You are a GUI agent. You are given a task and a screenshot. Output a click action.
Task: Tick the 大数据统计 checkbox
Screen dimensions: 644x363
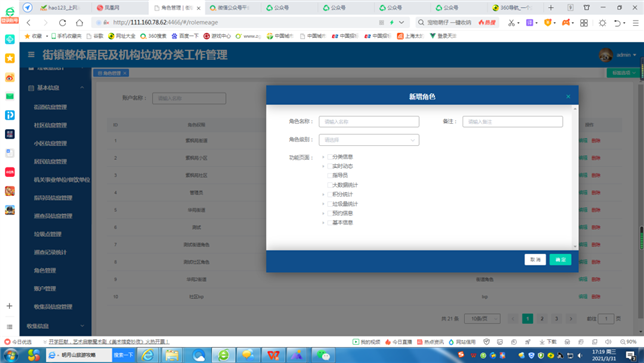coord(329,185)
